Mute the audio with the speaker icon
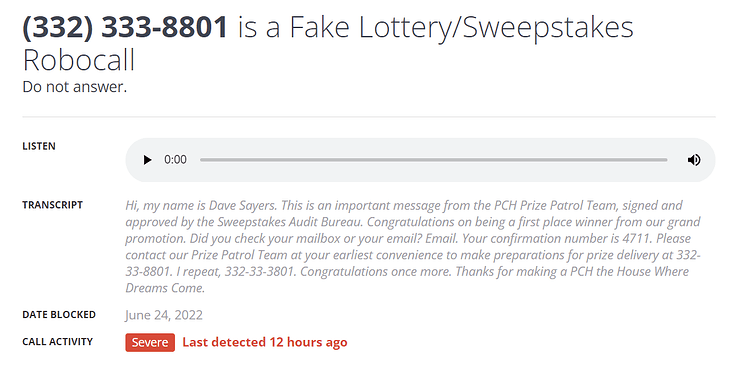The height and width of the screenshot is (369, 750). pos(694,160)
